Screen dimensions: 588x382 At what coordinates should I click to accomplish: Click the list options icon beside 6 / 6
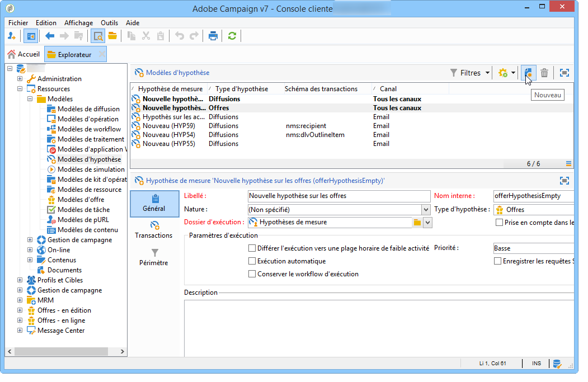(568, 164)
